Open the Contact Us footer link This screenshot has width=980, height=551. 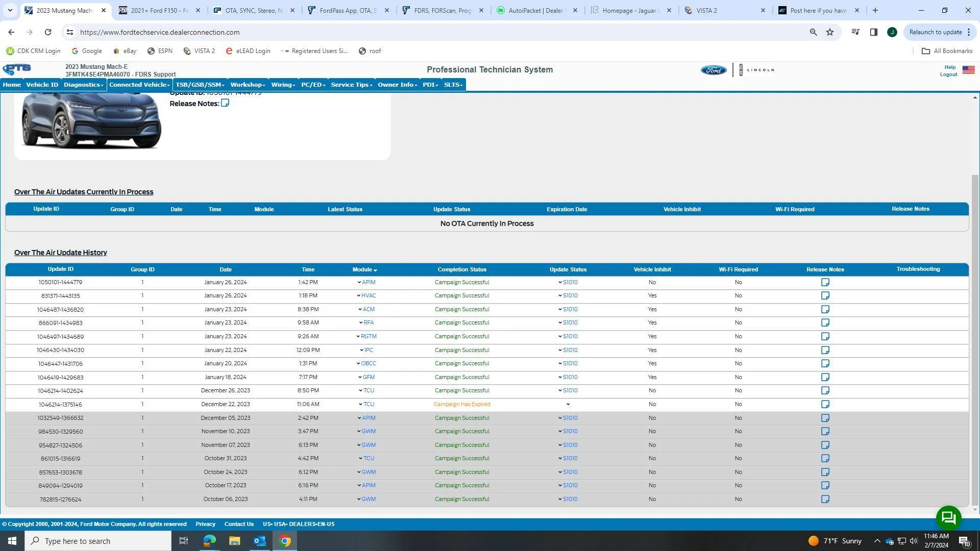239,524
